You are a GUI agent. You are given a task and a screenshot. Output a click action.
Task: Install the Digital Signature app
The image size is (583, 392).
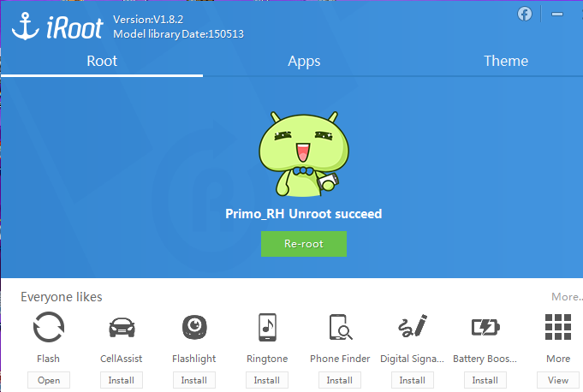click(413, 380)
